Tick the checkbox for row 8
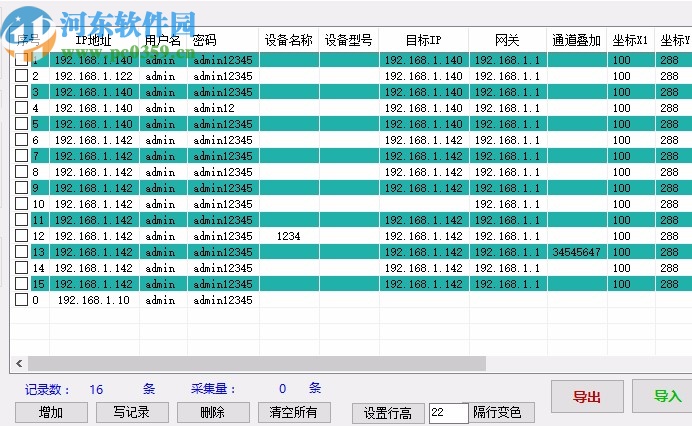This screenshot has height=426, width=692. (21, 171)
